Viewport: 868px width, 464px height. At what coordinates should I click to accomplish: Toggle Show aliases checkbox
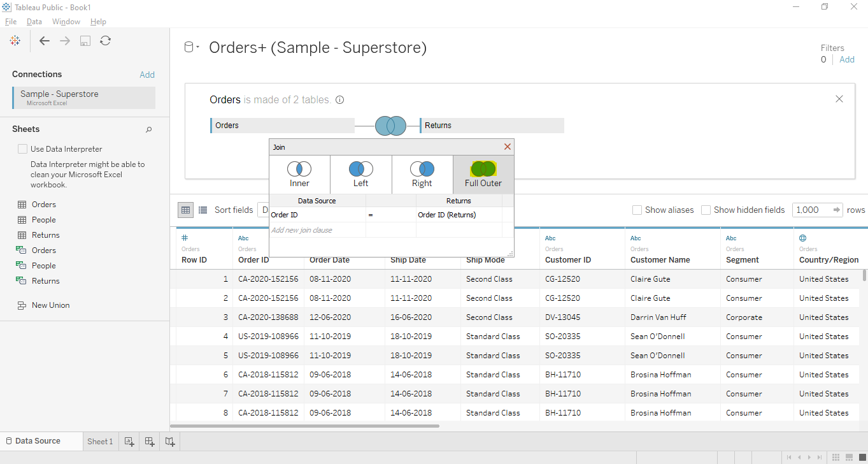point(637,210)
